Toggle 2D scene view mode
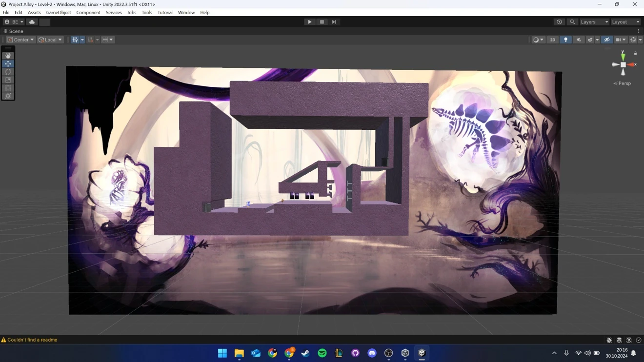 point(552,40)
